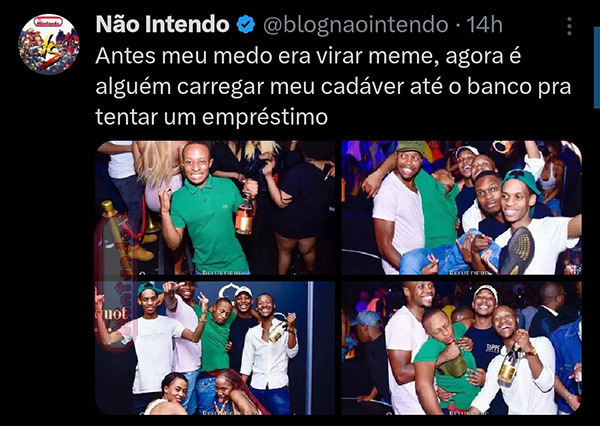Click the gold bottle in bottom-right photo
Screen dimensions: 600x426
point(510,366)
